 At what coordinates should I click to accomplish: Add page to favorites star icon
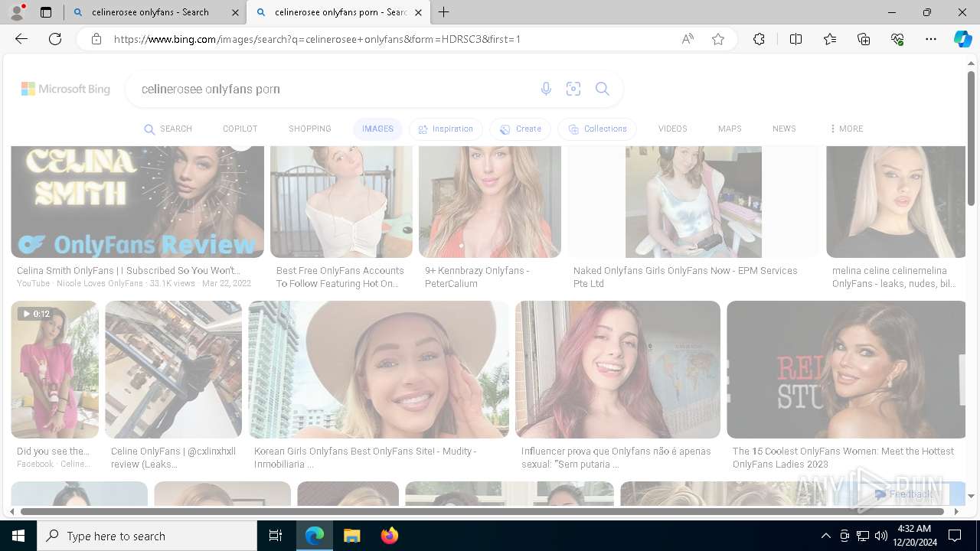[718, 39]
